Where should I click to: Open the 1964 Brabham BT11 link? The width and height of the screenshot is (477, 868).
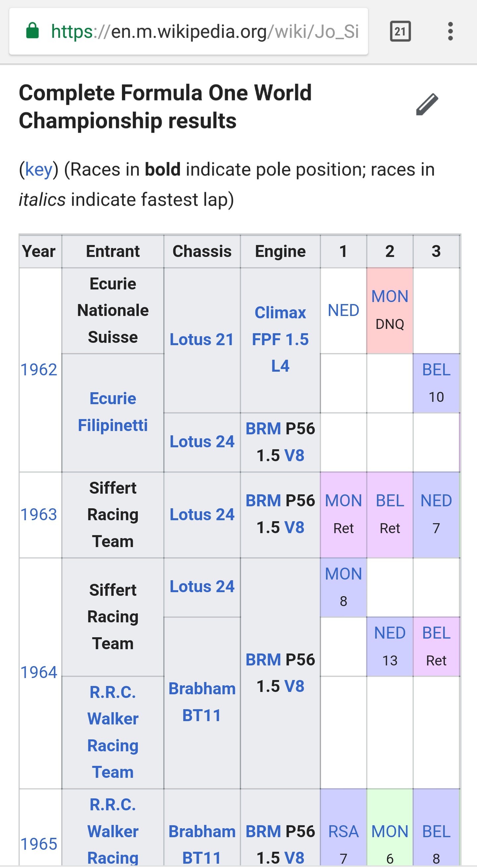pyautogui.click(x=202, y=702)
